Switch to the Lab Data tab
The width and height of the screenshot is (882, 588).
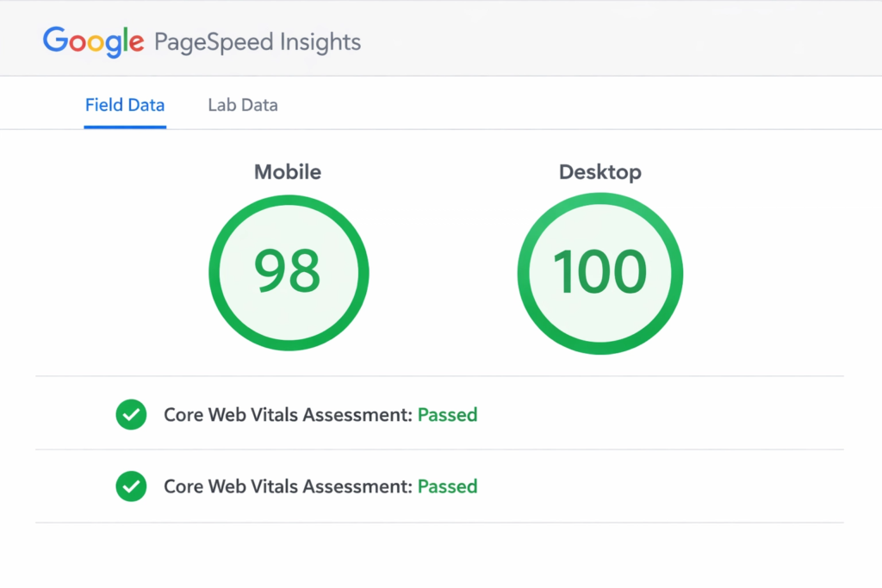(x=242, y=104)
